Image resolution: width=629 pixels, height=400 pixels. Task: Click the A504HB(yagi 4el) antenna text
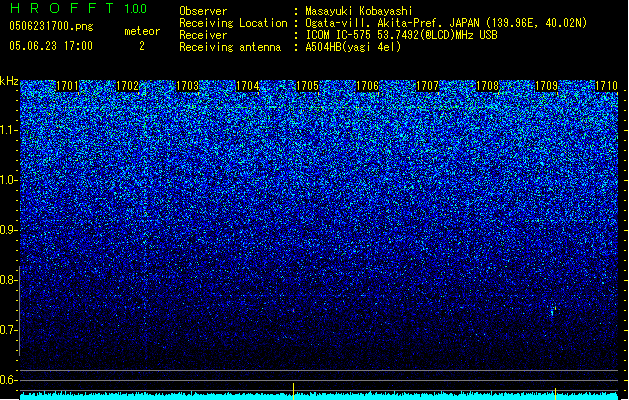click(x=353, y=47)
